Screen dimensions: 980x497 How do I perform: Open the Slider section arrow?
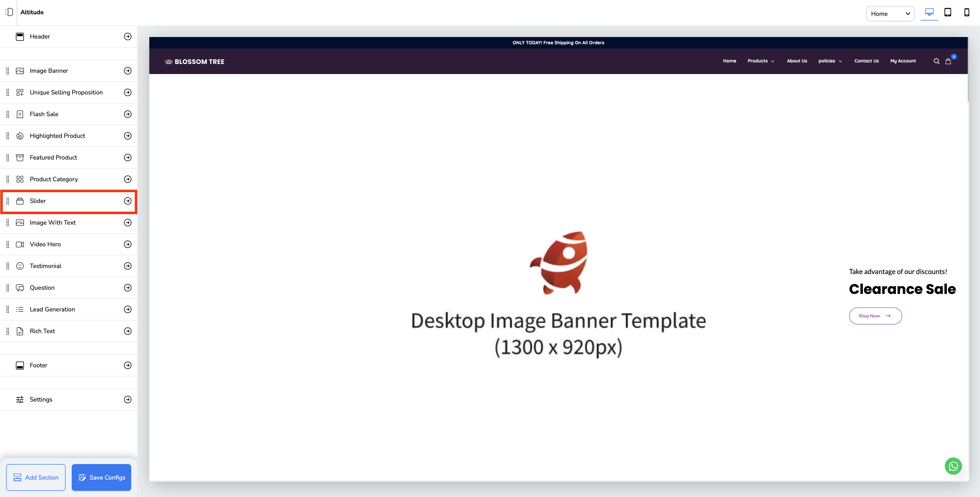point(128,201)
